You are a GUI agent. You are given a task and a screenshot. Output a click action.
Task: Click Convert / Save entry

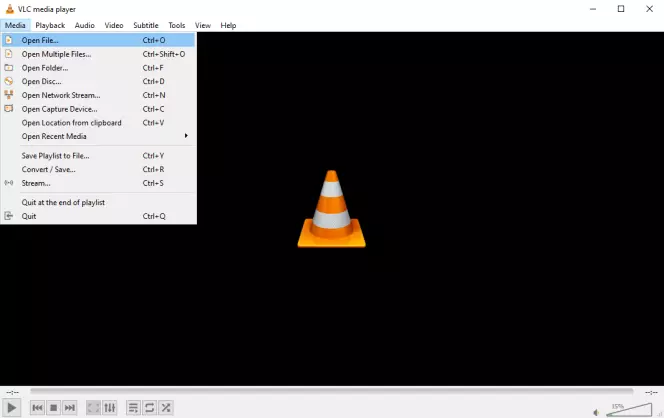[48, 169]
